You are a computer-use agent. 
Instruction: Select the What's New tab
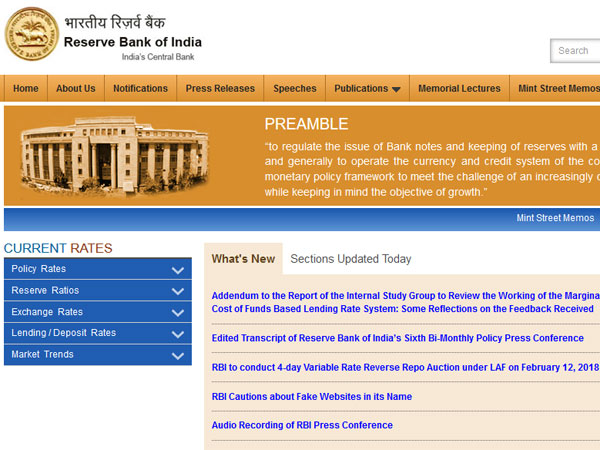pyautogui.click(x=243, y=259)
